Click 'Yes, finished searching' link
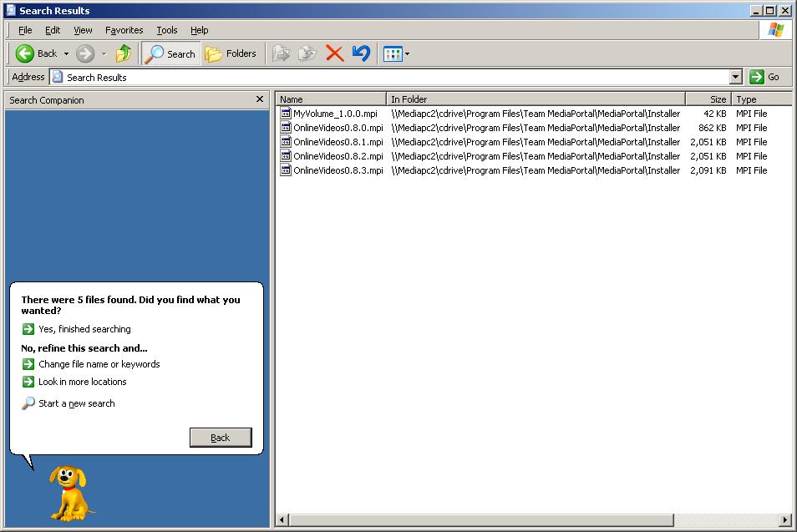 84,329
